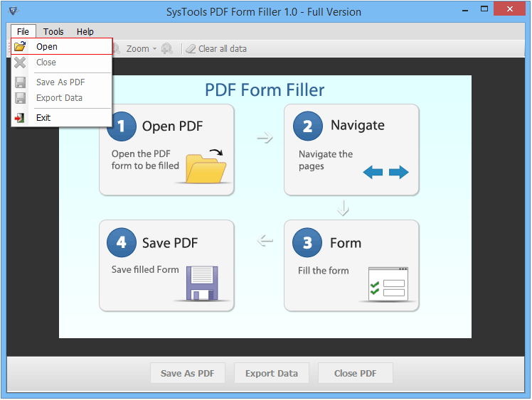Click the red arrow Exit icon
Screen dimensions: 532x400
click(x=19, y=118)
